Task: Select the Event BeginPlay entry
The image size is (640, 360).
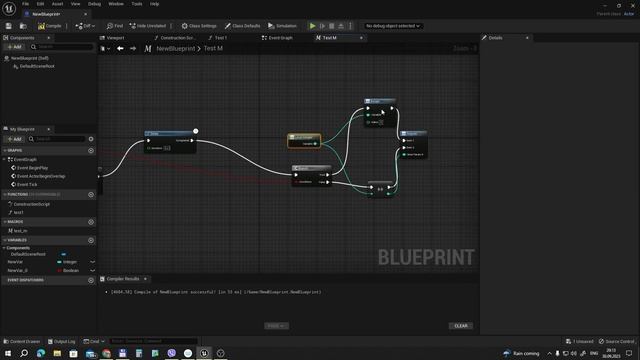Action: point(29,168)
